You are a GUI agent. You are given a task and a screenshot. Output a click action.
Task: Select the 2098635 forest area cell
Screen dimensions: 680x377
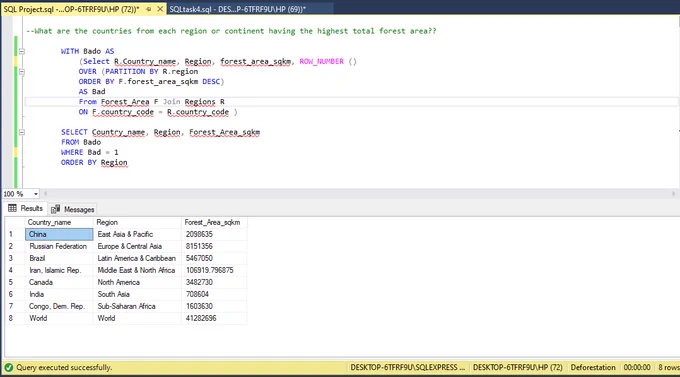coord(214,234)
